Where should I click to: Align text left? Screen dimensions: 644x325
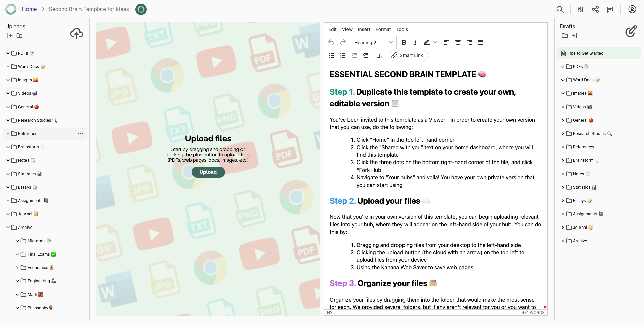446,42
